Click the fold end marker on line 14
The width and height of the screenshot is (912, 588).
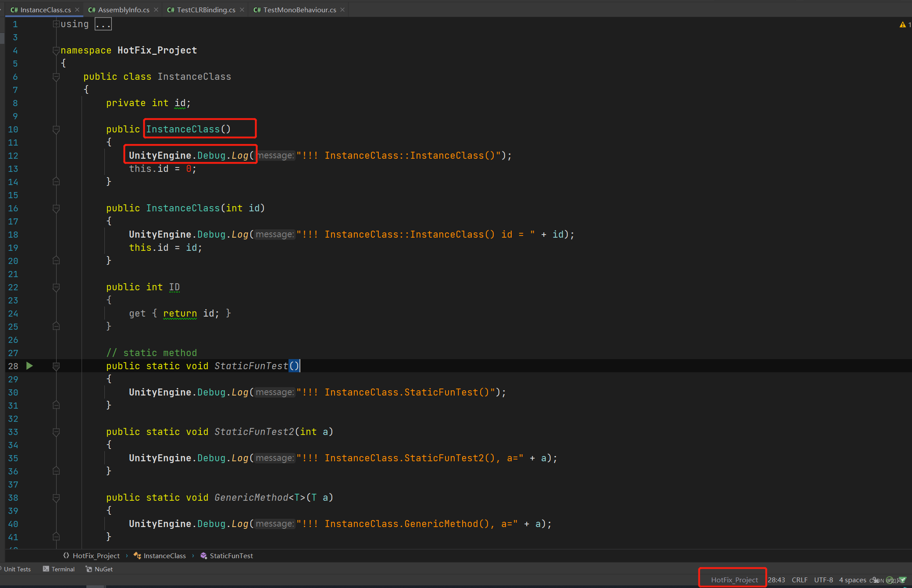coord(56,182)
